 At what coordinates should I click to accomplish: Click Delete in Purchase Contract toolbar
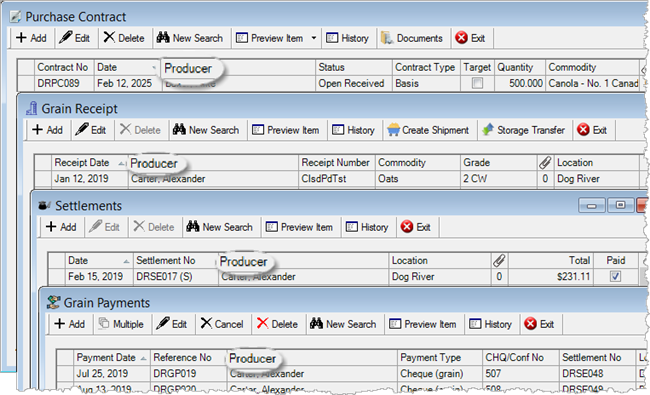(x=124, y=38)
